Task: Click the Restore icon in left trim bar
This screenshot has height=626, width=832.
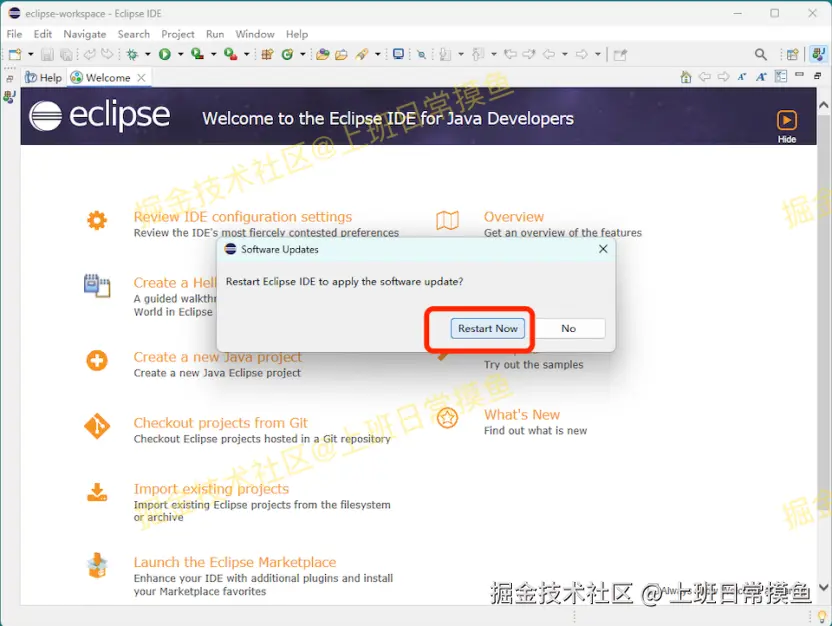Action: point(10,79)
